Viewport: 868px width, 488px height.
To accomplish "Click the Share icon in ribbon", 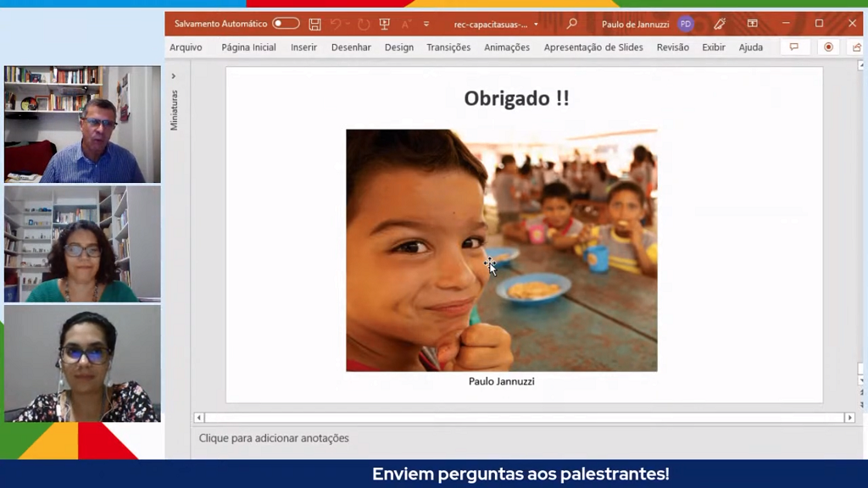I will [856, 47].
